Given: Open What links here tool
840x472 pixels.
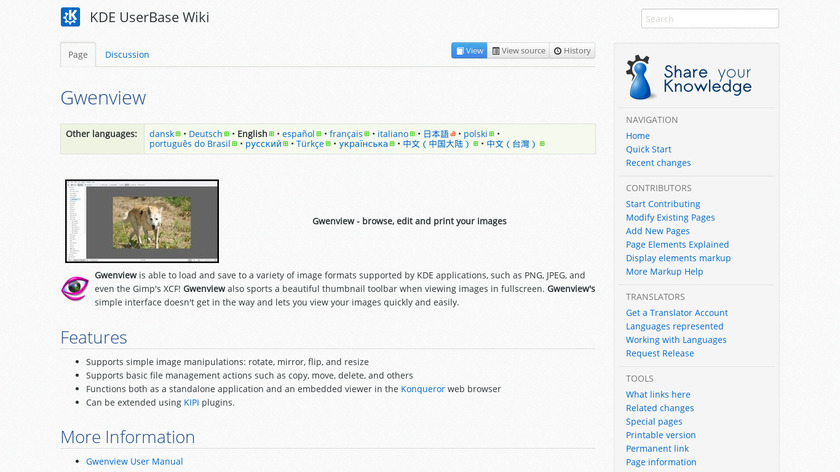Looking at the screenshot, I should pos(658,394).
